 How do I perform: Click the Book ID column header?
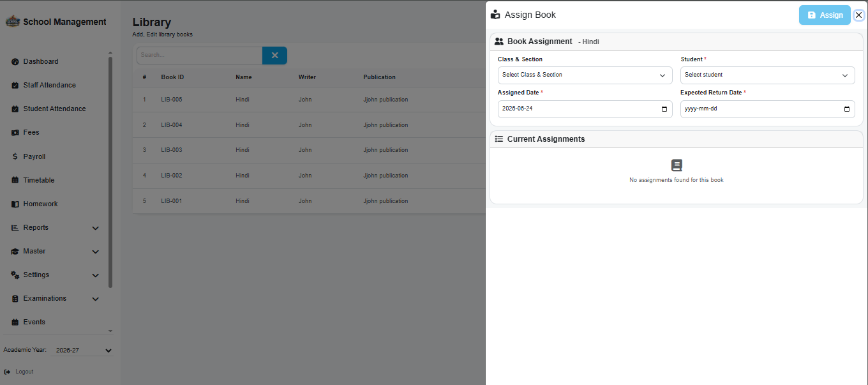pyautogui.click(x=172, y=77)
